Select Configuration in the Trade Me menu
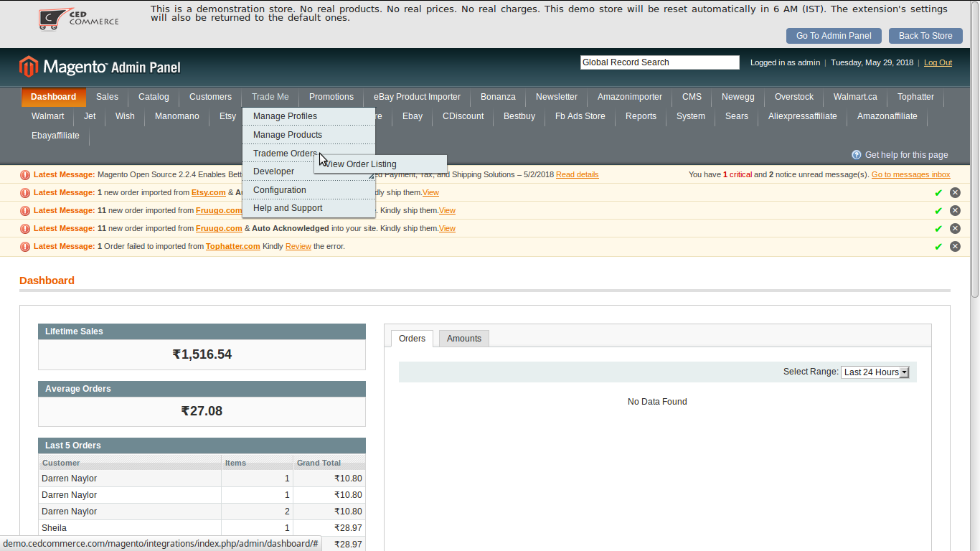Image resolution: width=980 pixels, height=551 pixels. tap(308, 190)
